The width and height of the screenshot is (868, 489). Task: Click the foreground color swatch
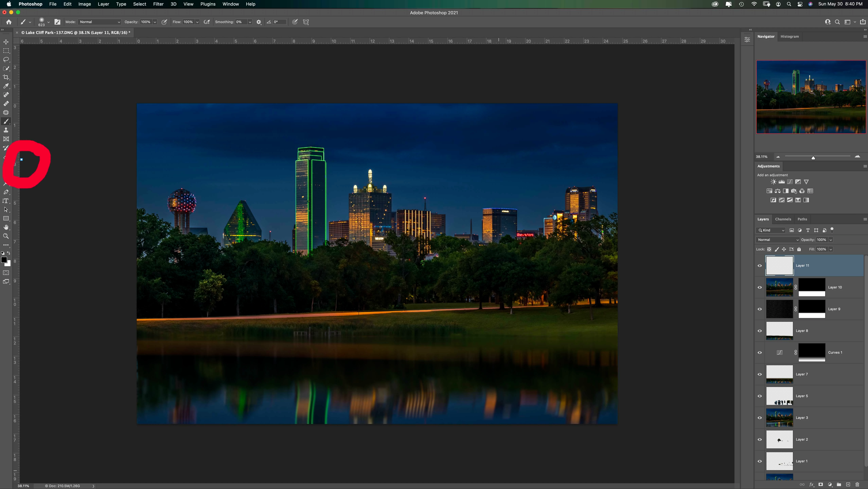pos(4,260)
